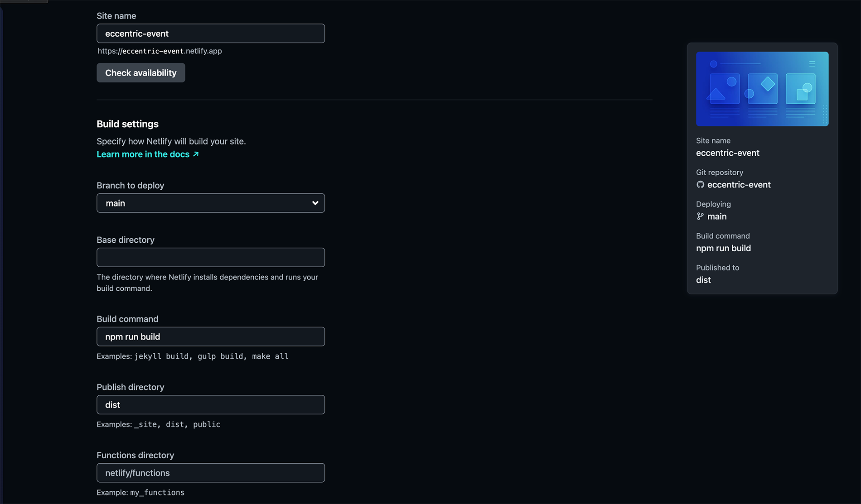Click the chevron on the main branch selector
The height and width of the screenshot is (504, 861).
314,203
